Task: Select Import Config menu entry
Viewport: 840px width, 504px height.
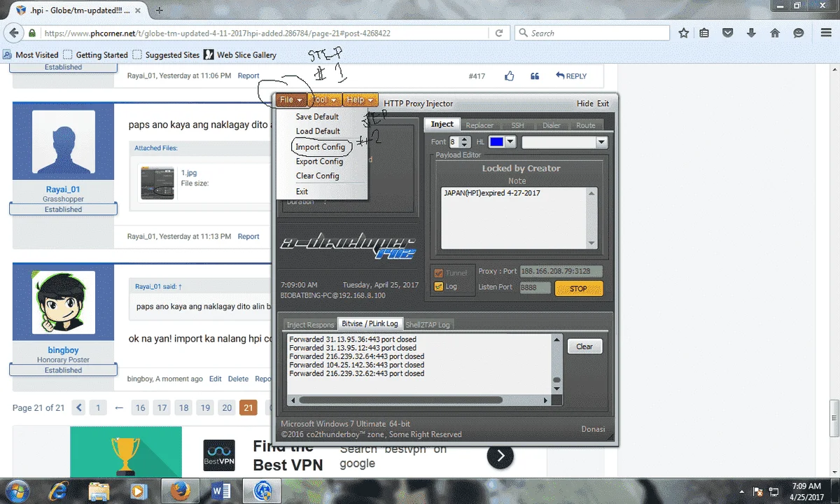Action: pos(320,147)
